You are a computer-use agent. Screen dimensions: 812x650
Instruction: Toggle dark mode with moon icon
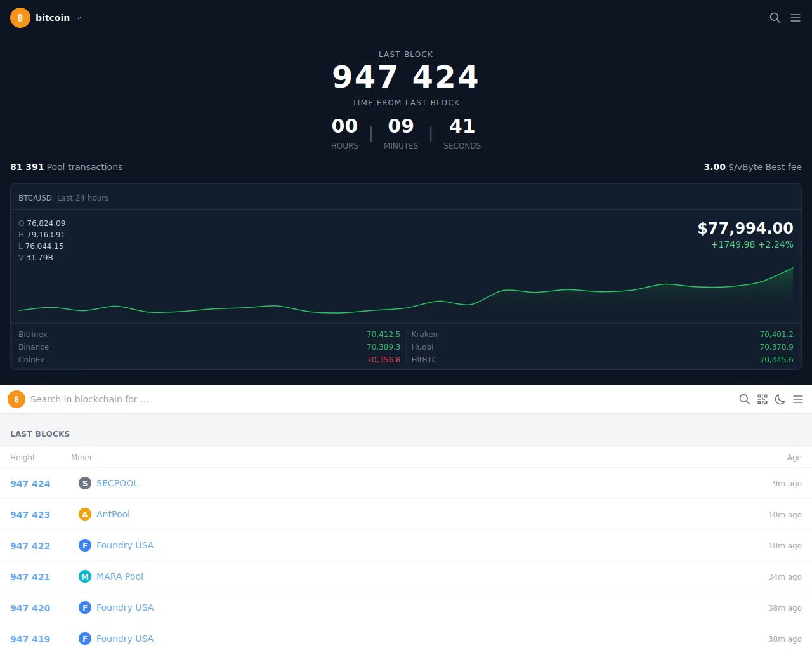click(x=780, y=399)
